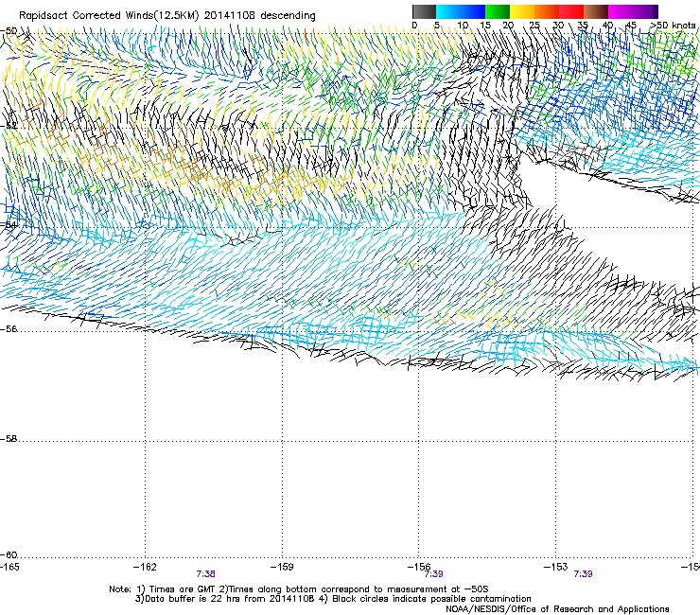Click the gray 0-5 knots legend swatch
The width and height of the screenshot is (700, 615).
tap(424, 11)
